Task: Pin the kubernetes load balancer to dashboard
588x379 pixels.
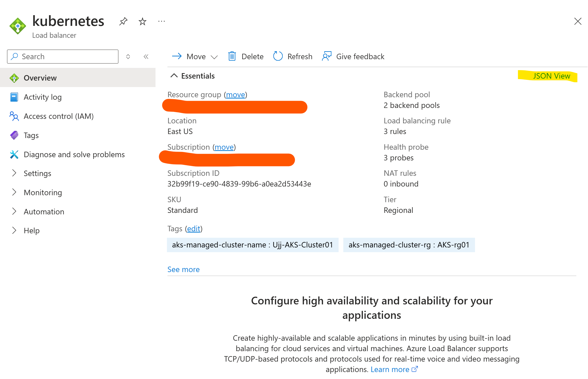Action: coord(123,21)
